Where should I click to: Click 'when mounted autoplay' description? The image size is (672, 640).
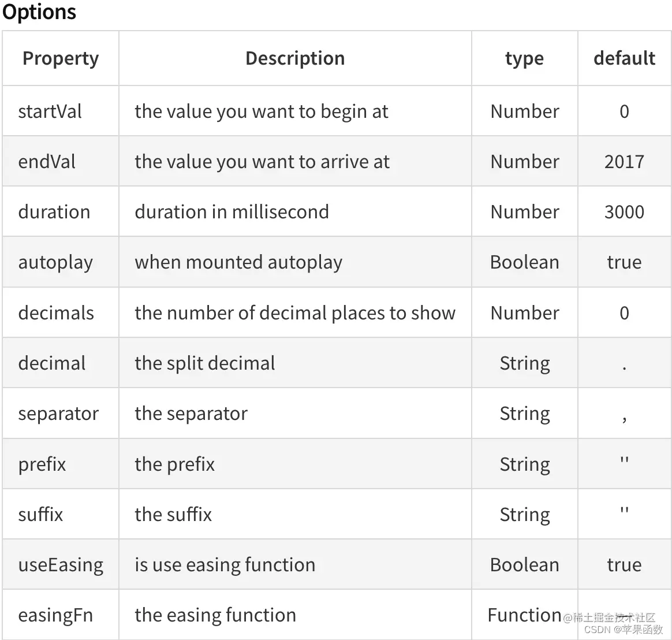click(x=238, y=262)
